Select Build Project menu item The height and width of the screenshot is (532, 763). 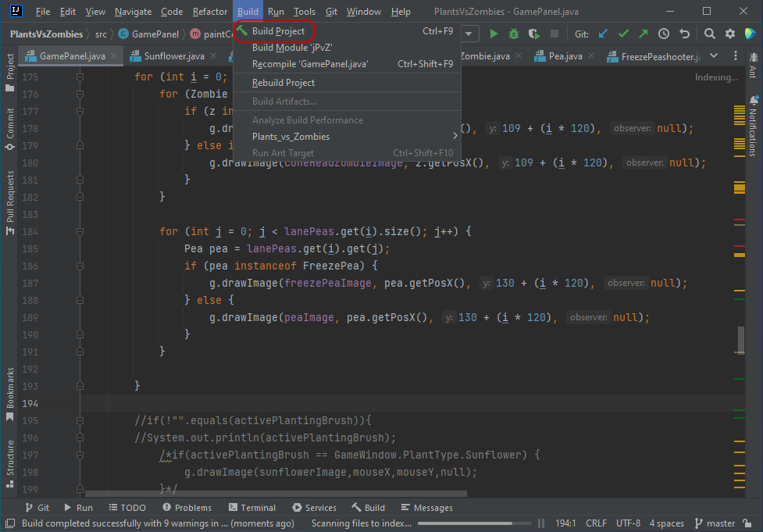347,31
